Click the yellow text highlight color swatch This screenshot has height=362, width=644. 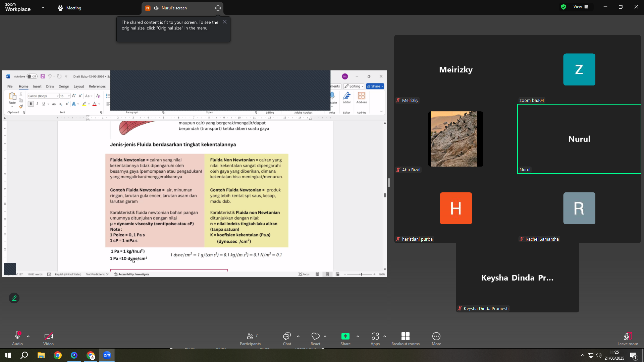click(x=85, y=104)
